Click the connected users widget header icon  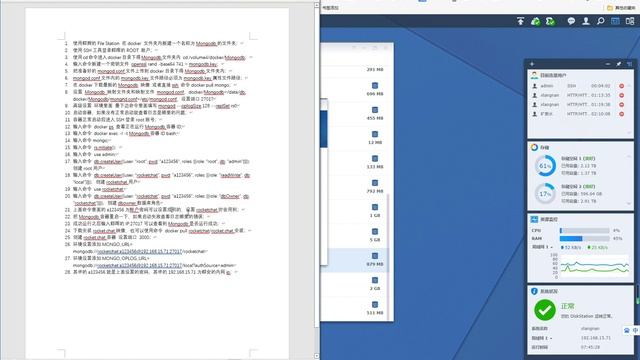click(x=534, y=76)
